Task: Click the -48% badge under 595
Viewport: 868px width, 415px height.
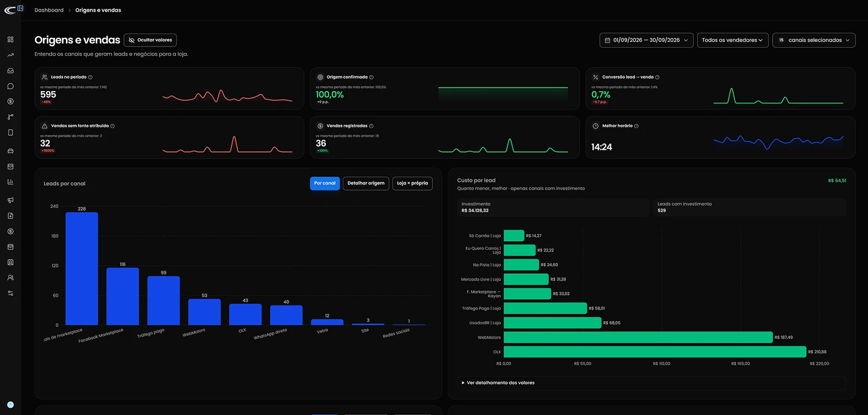Action: [x=47, y=102]
